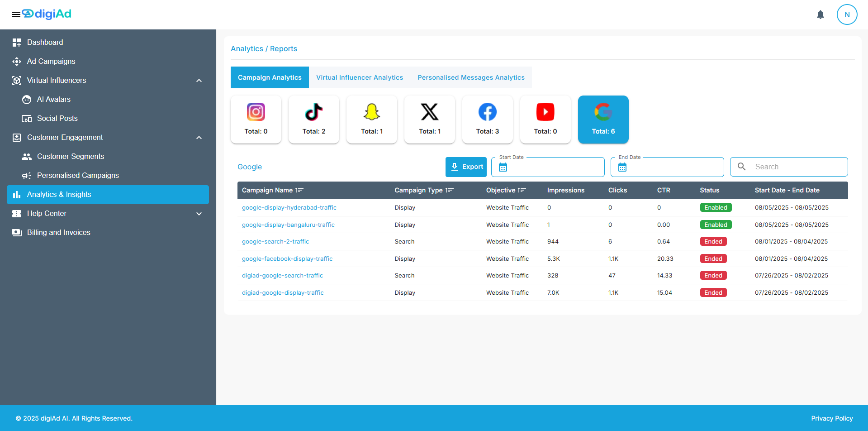Click into the Search box

[789, 167]
